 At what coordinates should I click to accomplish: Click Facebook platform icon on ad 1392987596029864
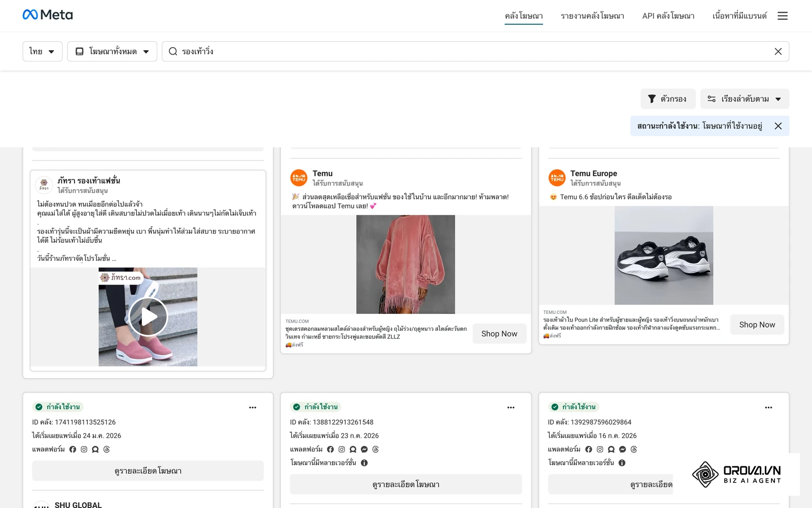coord(589,450)
